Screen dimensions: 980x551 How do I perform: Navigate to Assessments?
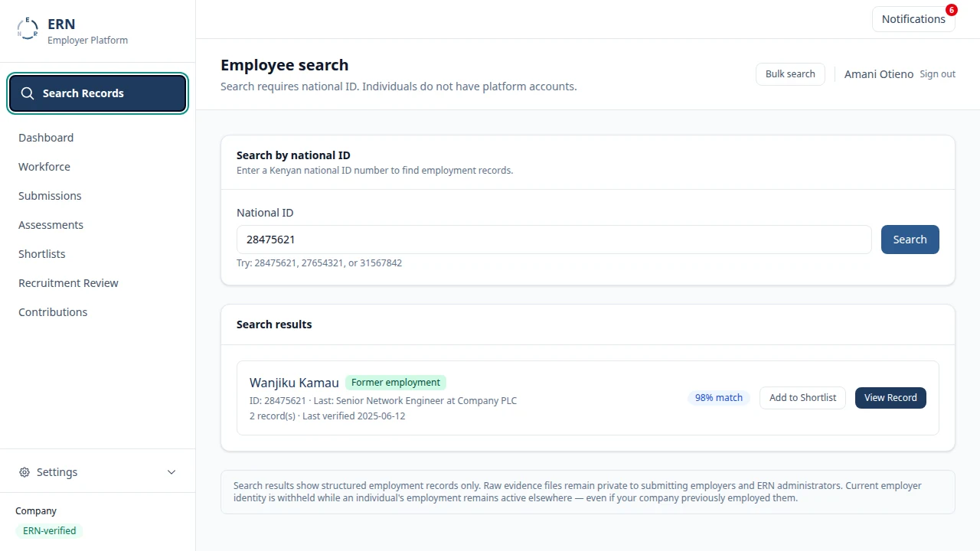click(x=51, y=225)
